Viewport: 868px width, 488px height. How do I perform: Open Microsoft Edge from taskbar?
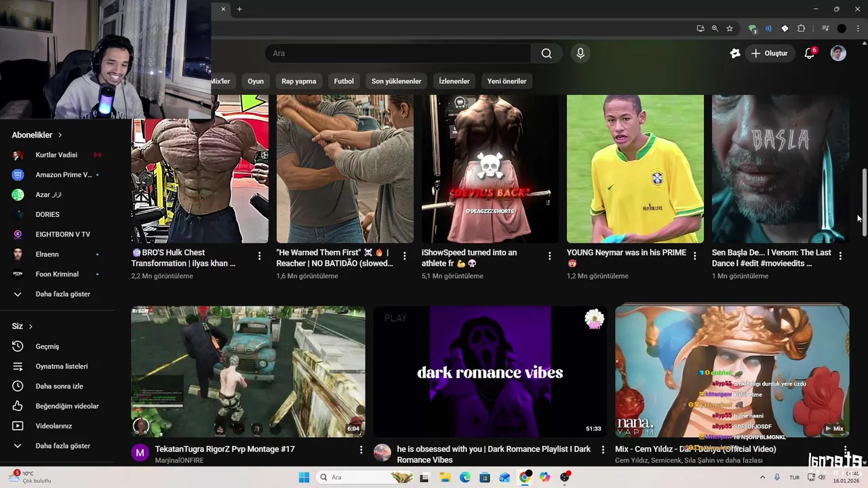coord(465,477)
